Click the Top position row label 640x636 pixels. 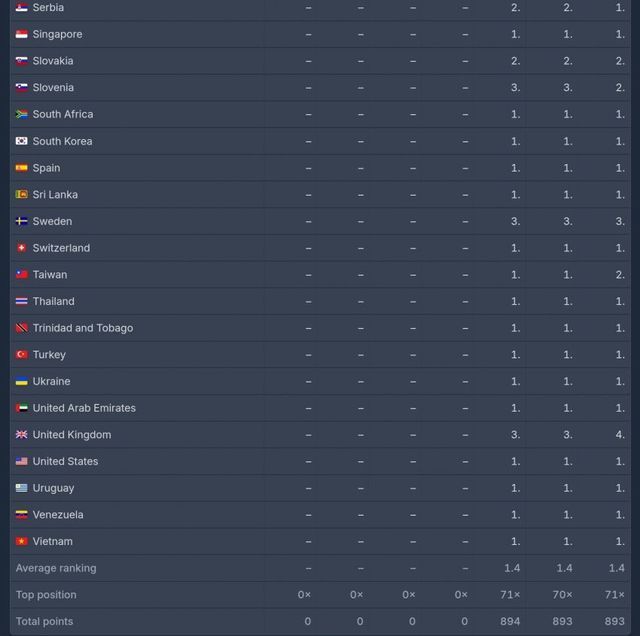(46, 595)
